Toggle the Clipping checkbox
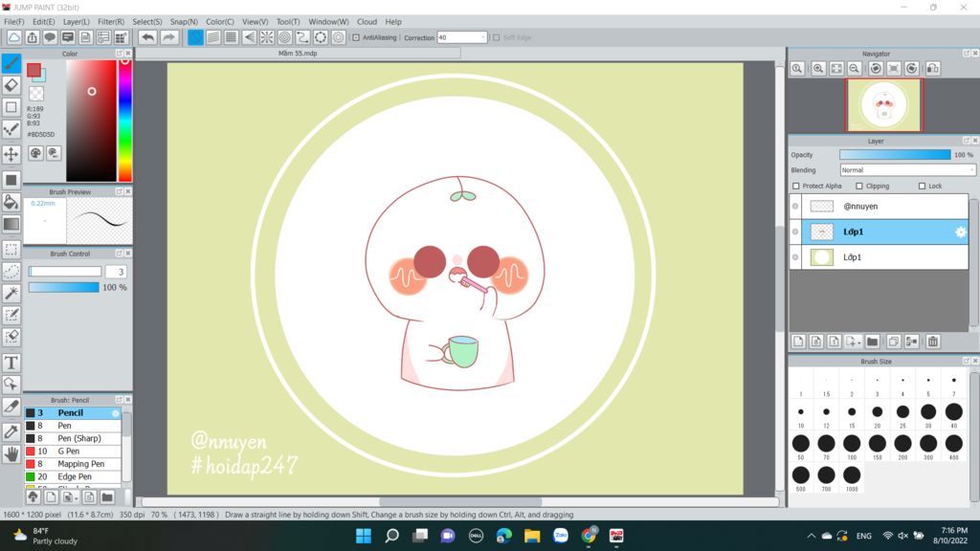 pyautogui.click(x=859, y=187)
